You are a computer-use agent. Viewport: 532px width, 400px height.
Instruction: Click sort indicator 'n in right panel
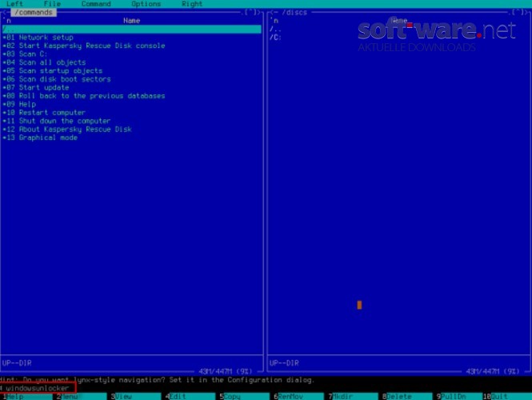tap(274, 21)
